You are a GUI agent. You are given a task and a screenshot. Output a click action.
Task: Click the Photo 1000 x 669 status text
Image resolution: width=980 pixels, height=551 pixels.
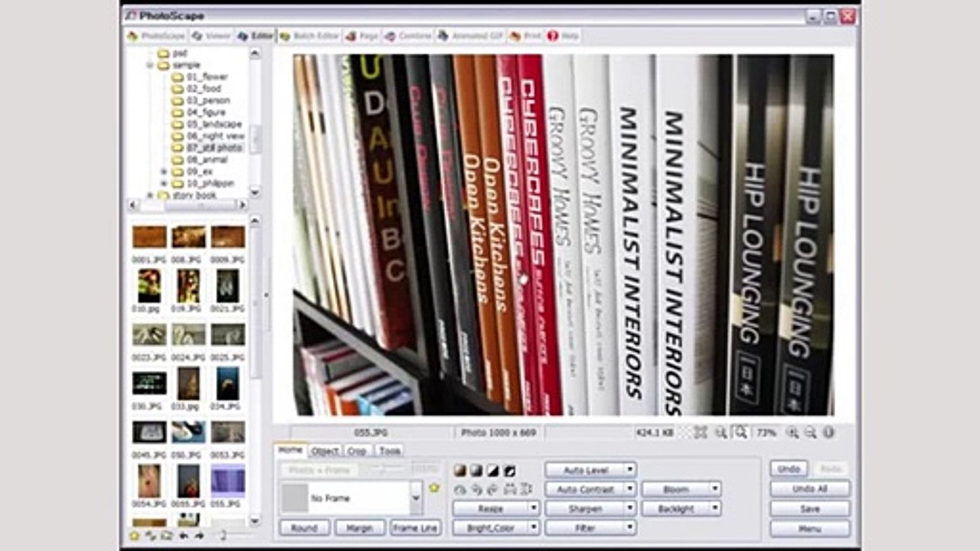(x=498, y=433)
